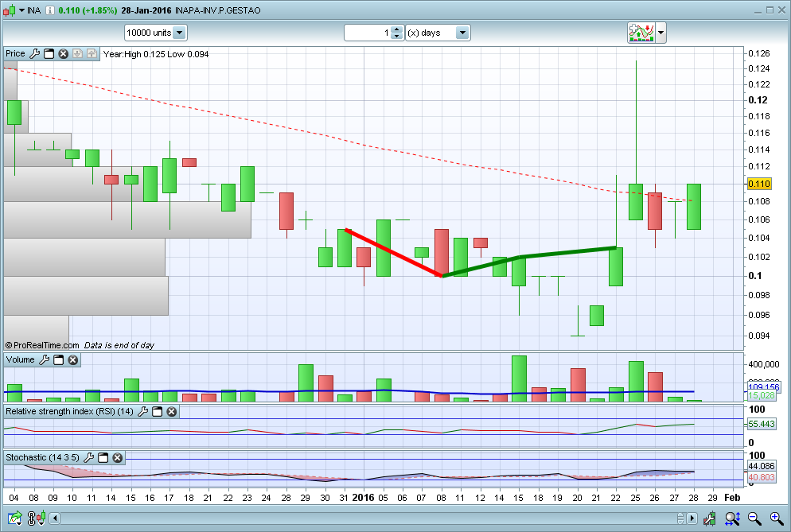Screen dimensions: 791x532
Task: Open Volume indicator settings wrench
Action: (x=44, y=359)
